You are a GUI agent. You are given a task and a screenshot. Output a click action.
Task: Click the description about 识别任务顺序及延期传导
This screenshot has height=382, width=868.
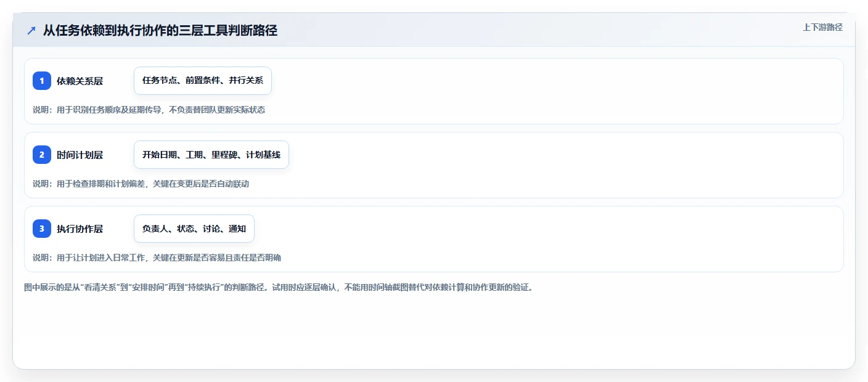[149, 110]
